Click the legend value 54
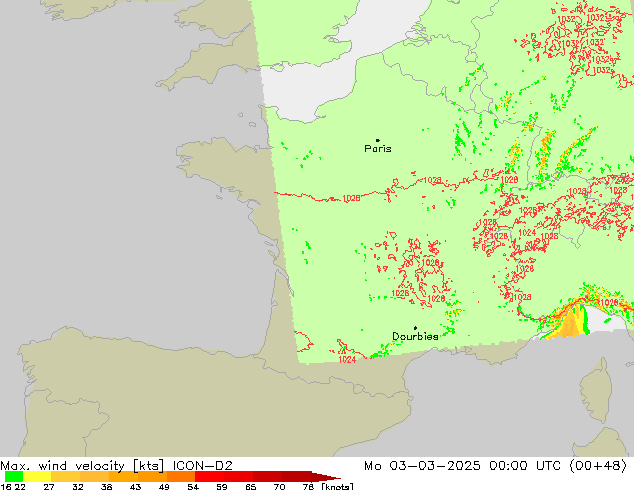The height and width of the screenshot is (490, 634). pyautogui.click(x=193, y=486)
